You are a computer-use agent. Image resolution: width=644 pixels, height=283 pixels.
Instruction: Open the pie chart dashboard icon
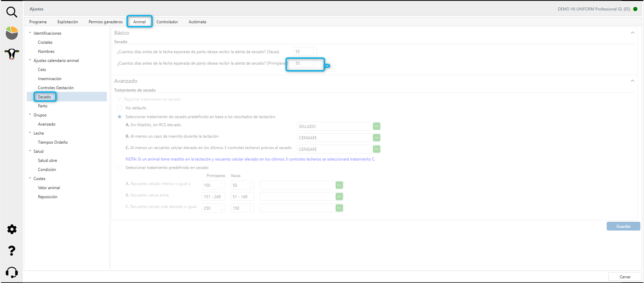[12, 33]
